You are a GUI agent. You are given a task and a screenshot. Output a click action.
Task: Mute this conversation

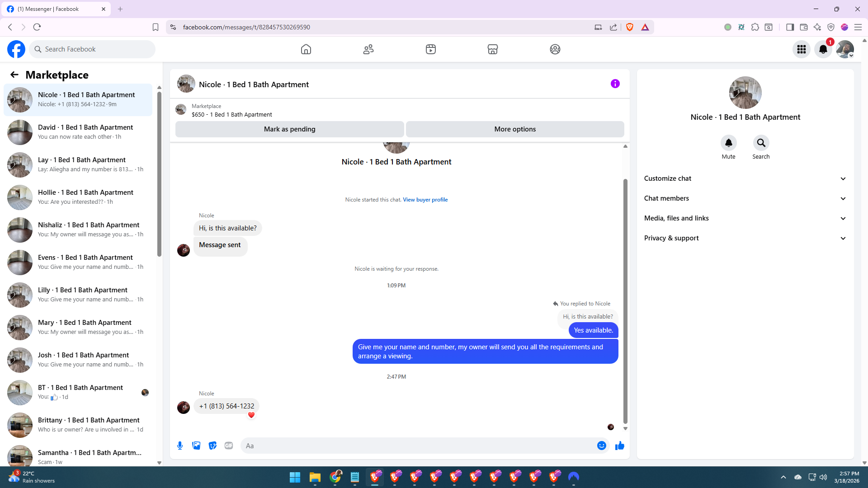pos(728,143)
